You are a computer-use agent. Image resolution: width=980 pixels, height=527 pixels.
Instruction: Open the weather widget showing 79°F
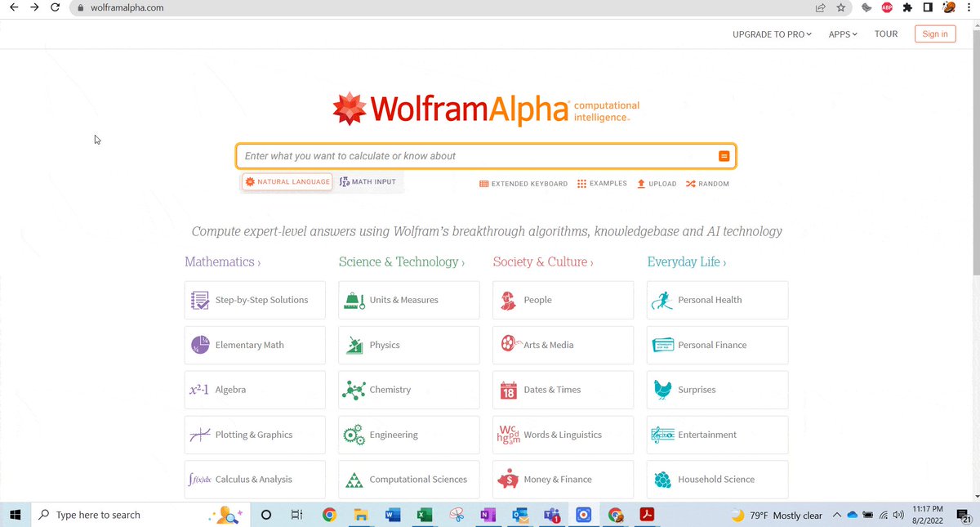pyautogui.click(x=777, y=516)
